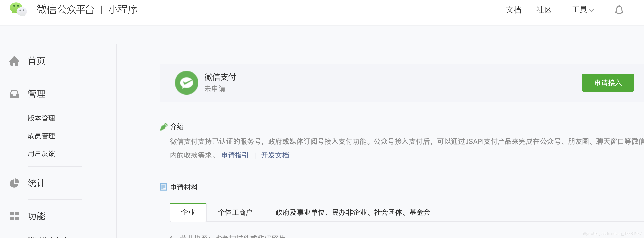Click the WeChat logo icon in header
This screenshot has height=238, width=644.
[18, 9]
